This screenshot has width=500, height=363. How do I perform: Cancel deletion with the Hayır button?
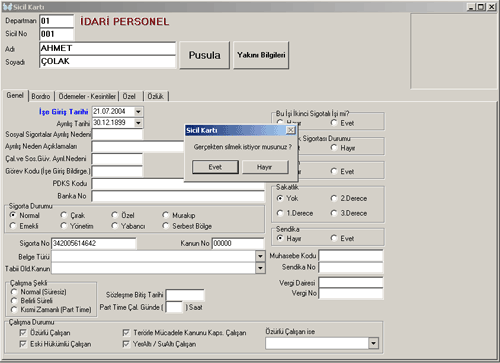coord(265,167)
